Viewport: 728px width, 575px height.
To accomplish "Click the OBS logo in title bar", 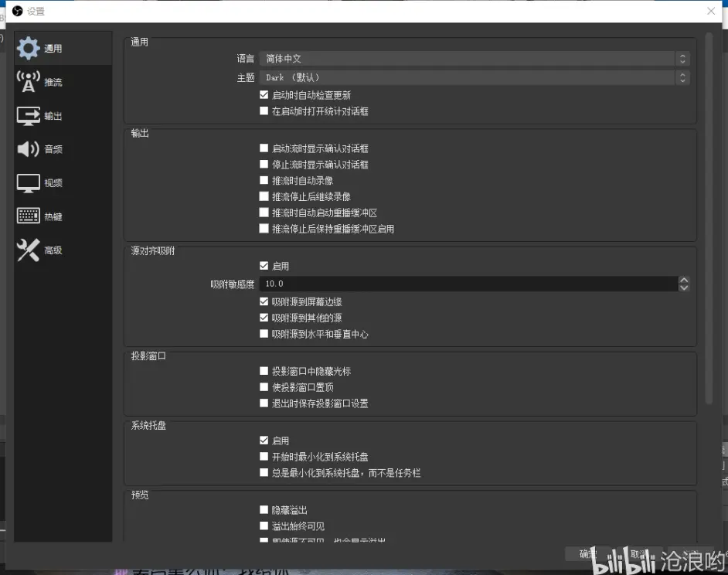I will 17,11.
